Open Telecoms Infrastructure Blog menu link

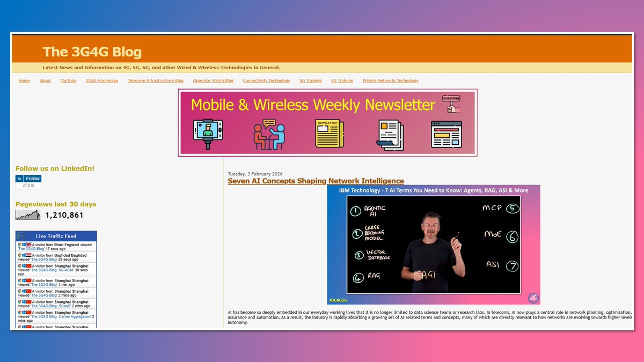click(156, 80)
